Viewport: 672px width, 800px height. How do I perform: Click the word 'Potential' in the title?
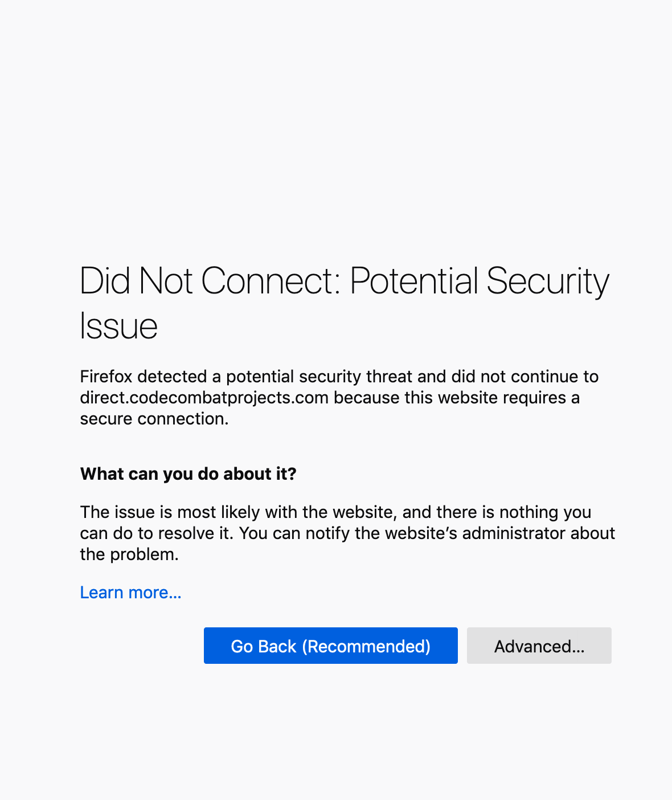[x=413, y=281]
